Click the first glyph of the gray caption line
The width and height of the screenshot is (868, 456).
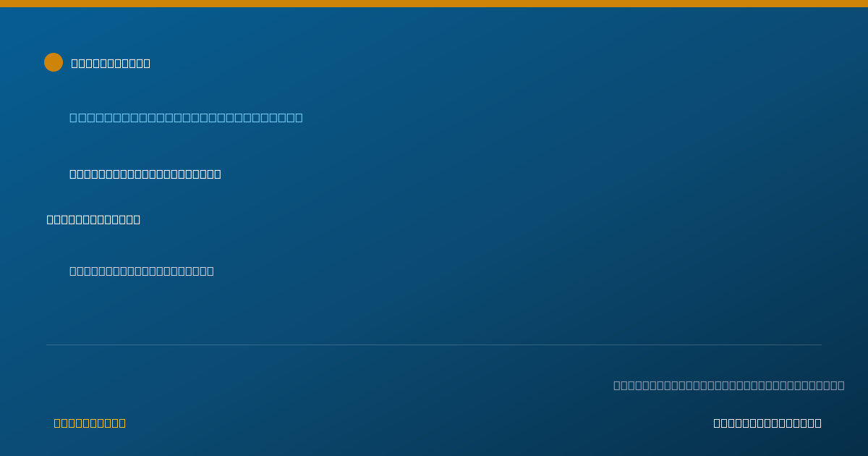617,385
